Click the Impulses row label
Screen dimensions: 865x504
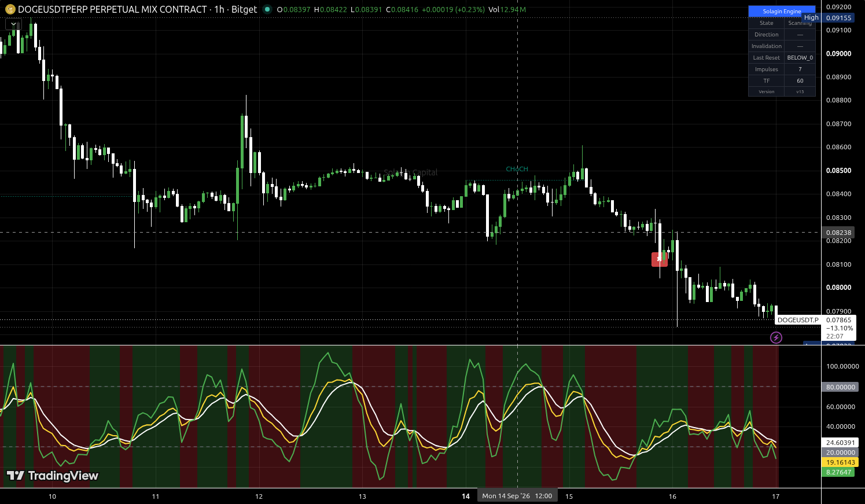point(767,69)
